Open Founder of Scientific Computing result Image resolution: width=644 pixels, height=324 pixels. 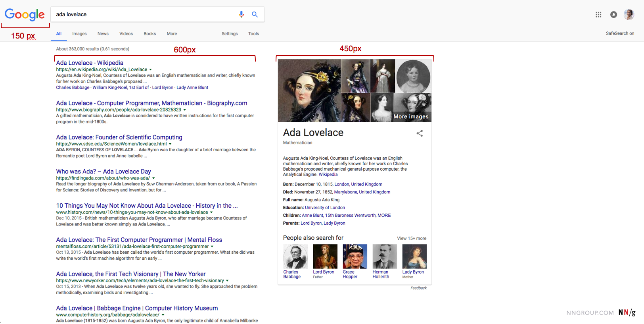click(119, 137)
